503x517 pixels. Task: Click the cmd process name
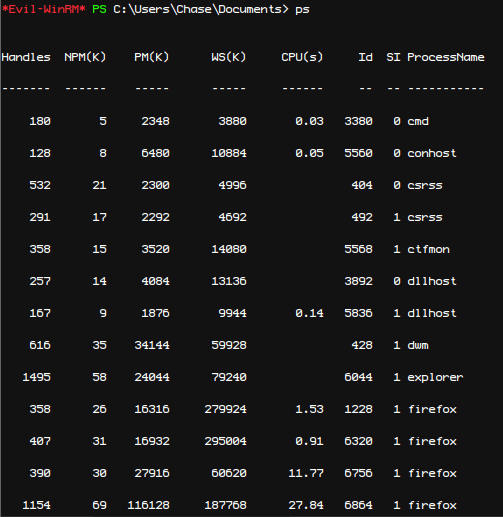tap(418, 121)
